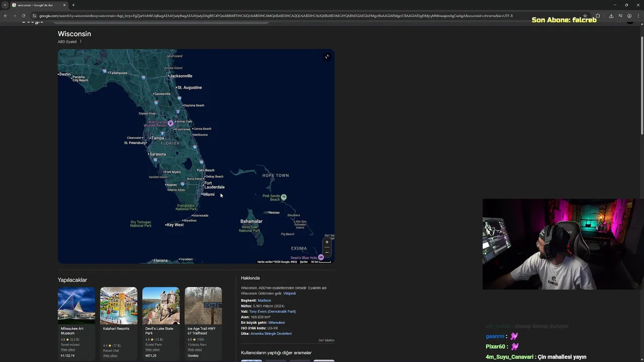Click St. Augustine label on the map
644x362 pixels.
tap(189, 87)
